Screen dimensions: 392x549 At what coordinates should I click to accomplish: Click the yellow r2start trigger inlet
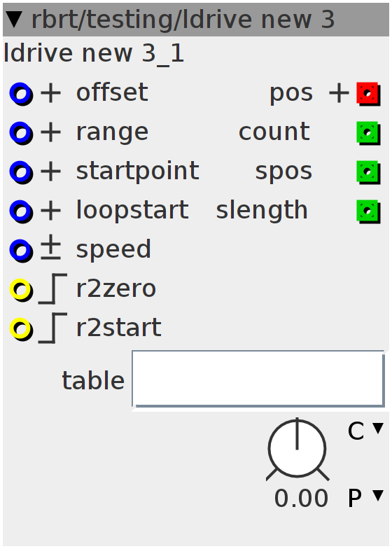tap(21, 329)
